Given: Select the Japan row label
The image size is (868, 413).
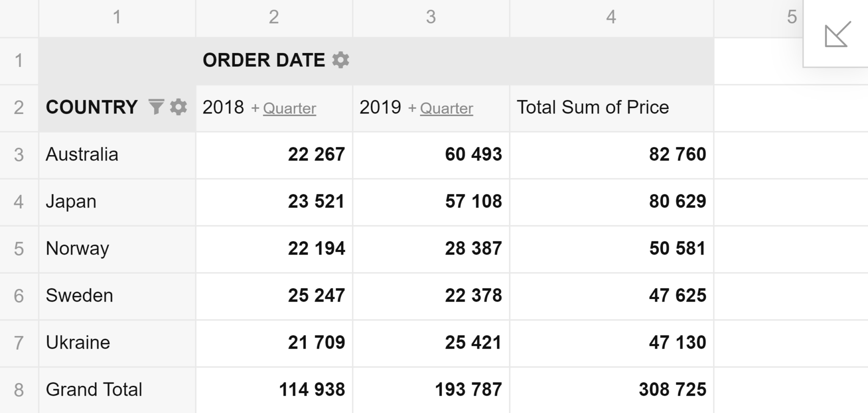Looking at the screenshot, I should [x=71, y=201].
